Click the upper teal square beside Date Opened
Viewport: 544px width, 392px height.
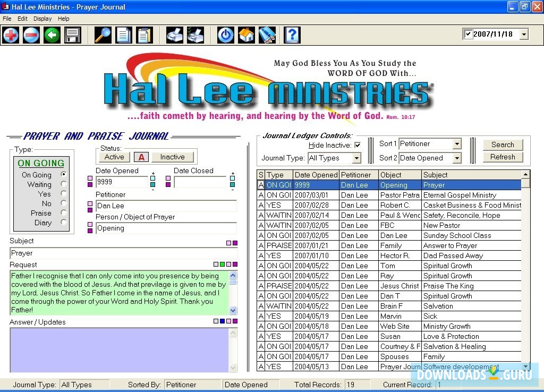(x=152, y=178)
